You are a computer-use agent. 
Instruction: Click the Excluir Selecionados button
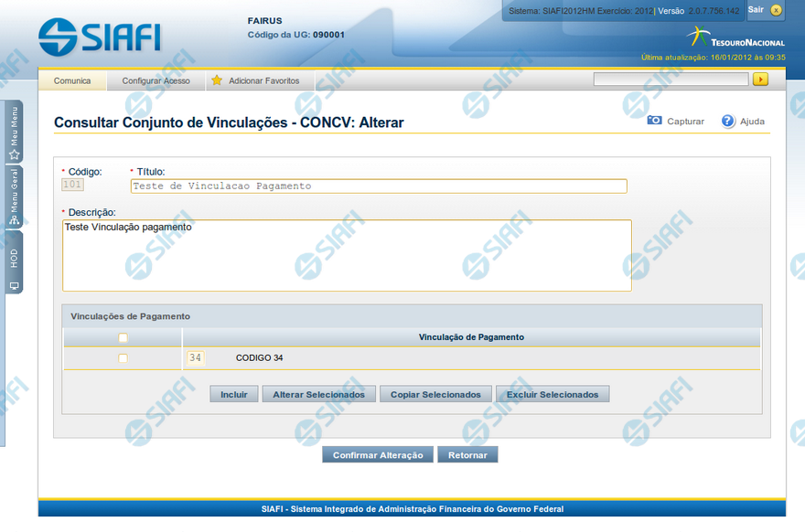pos(552,395)
